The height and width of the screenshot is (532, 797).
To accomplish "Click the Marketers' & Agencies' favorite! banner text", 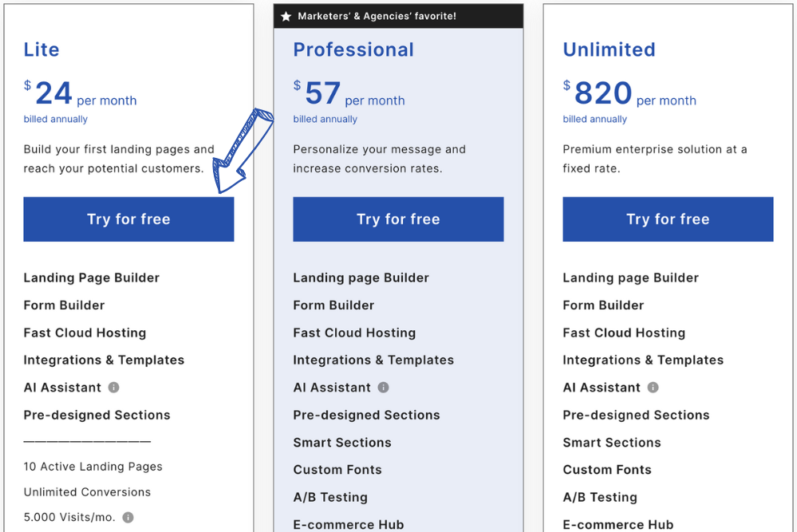I will (377, 16).
